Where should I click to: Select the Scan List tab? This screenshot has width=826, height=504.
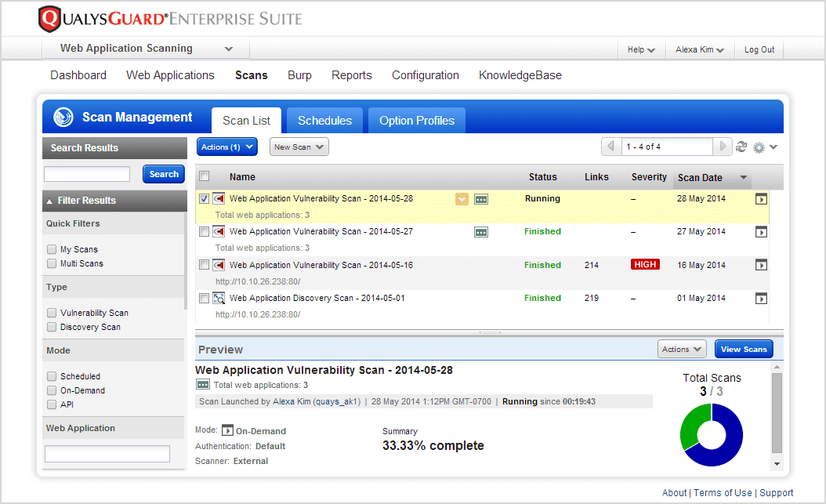[247, 121]
